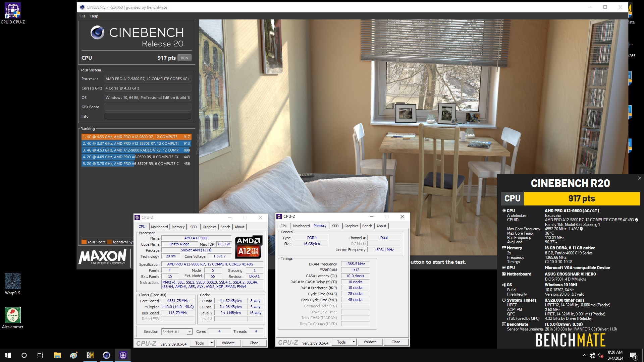Screen dimensions: 644x362
Task: Click Identical System brown legend swatch
Action: [x=109, y=242]
